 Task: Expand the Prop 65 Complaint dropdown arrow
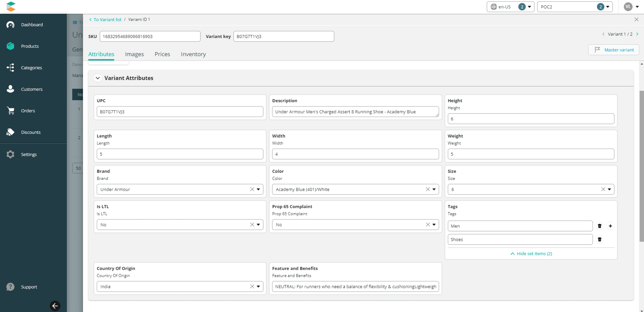pos(434,225)
